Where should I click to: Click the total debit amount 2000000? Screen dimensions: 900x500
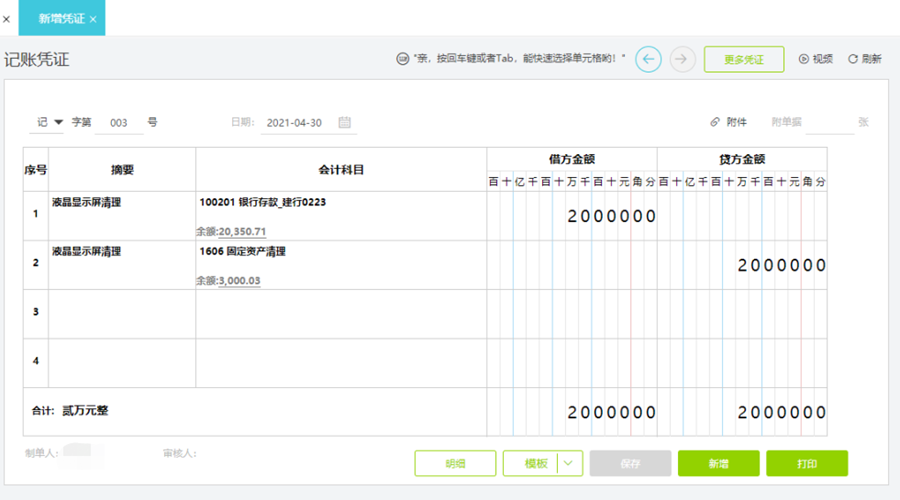pyautogui.click(x=611, y=412)
